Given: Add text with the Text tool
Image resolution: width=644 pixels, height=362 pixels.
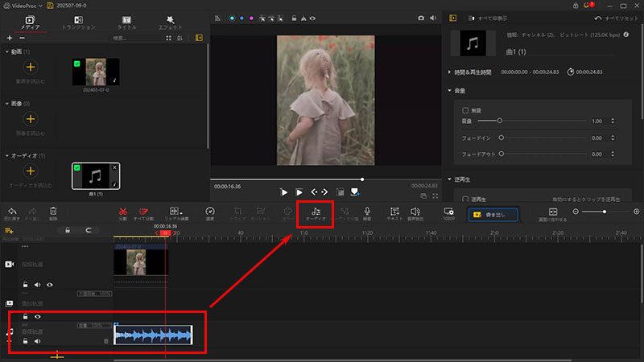Looking at the screenshot, I should coord(394,213).
